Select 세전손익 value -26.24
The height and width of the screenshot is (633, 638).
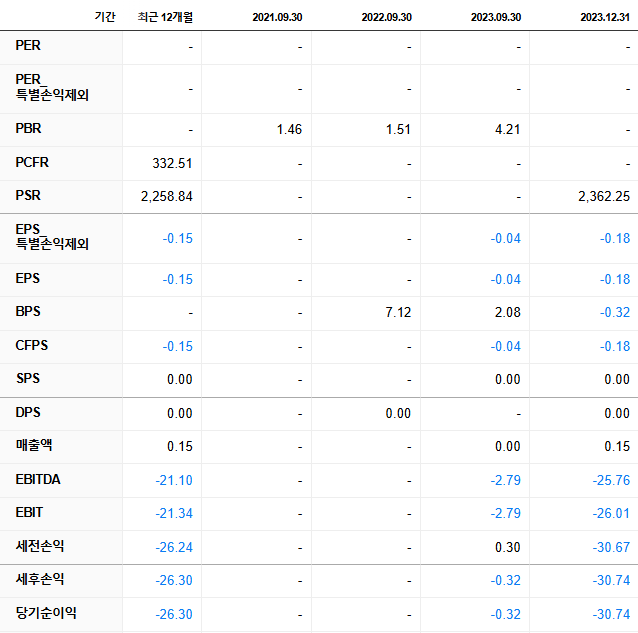174,547
